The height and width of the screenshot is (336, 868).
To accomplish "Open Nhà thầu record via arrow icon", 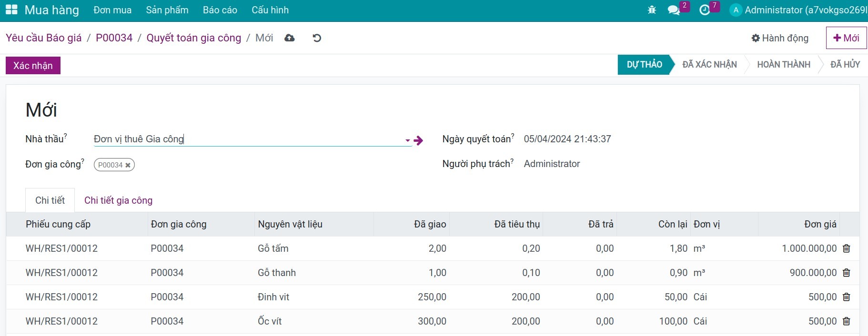I will [418, 140].
